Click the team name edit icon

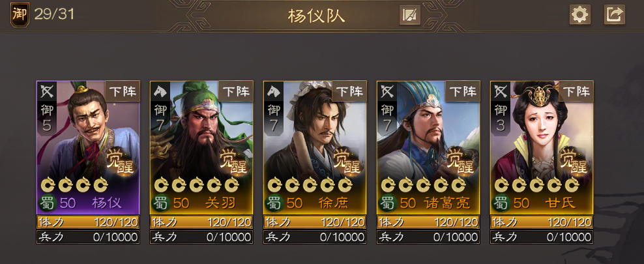[x=409, y=15]
